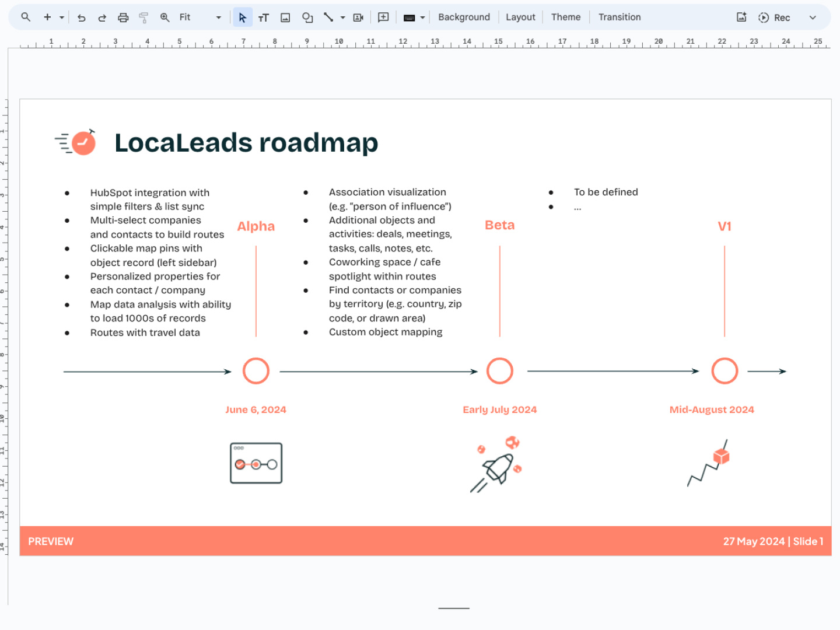
Task: Select the Beta milestone label
Action: tap(500, 225)
